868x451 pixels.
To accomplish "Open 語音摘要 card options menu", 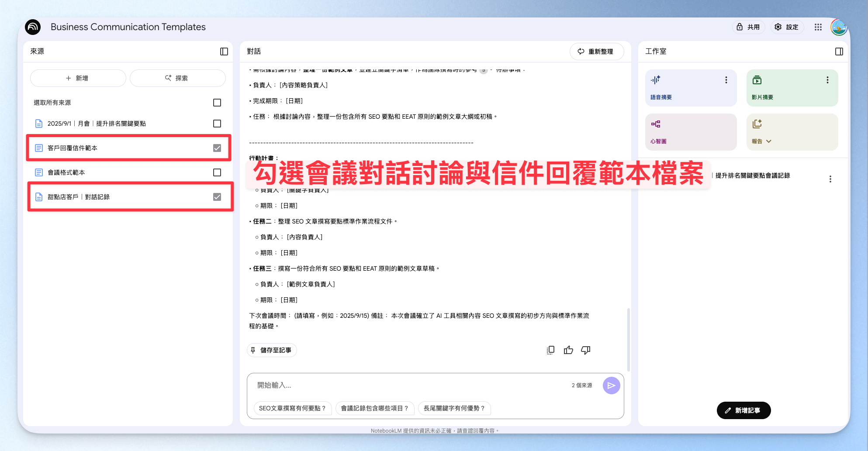I will click(x=726, y=80).
